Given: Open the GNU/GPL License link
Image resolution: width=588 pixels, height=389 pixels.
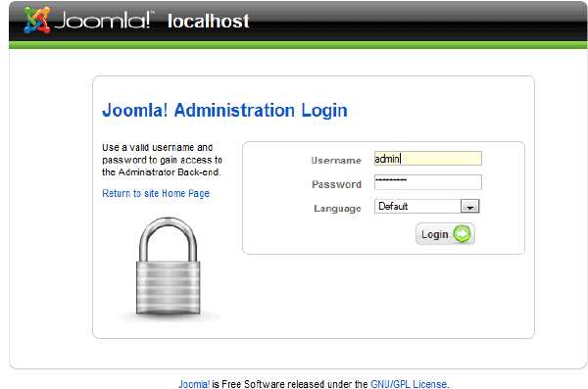Looking at the screenshot, I should [x=410, y=384].
